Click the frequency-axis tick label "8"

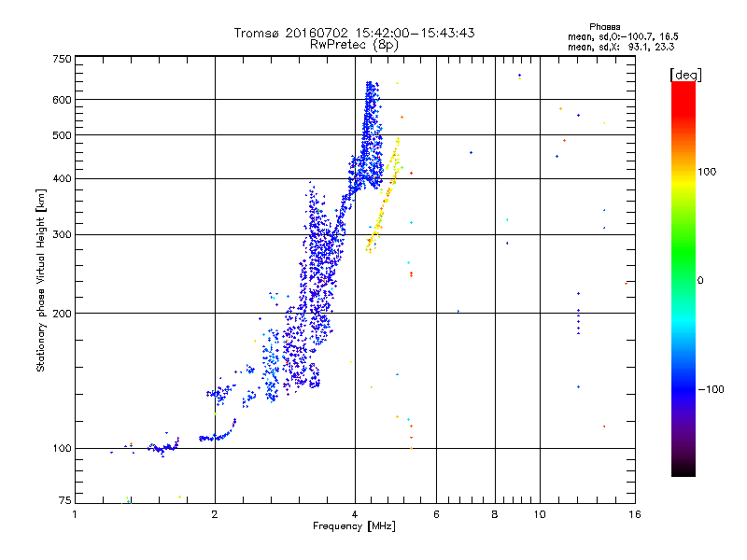pyautogui.click(x=495, y=514)
